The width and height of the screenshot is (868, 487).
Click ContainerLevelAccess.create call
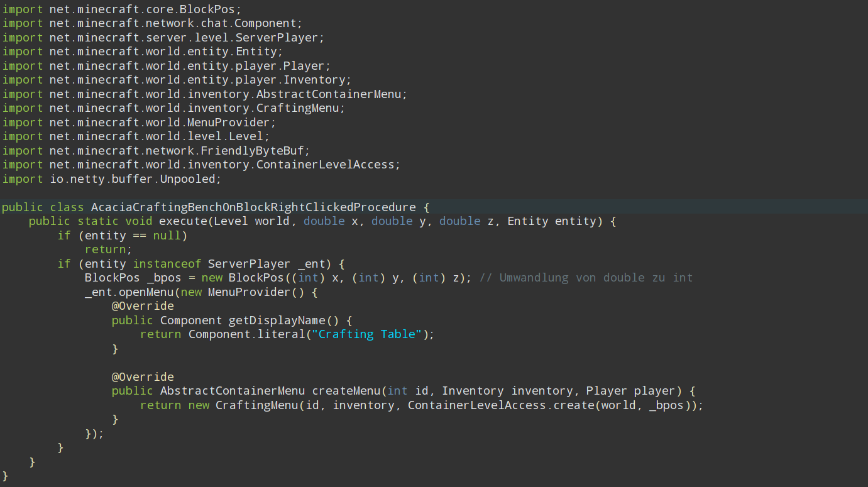click(500, 405)
